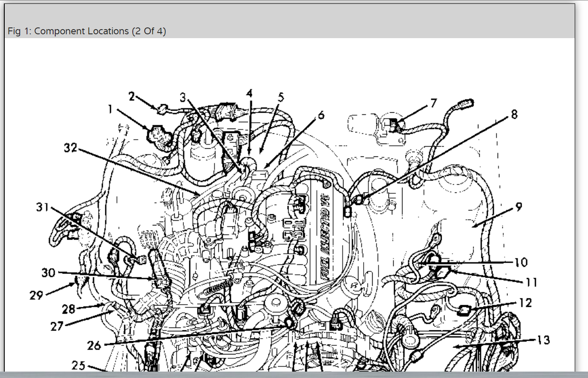
Task: Select callout number 28 in the diagram
Action: click(69, 309)
